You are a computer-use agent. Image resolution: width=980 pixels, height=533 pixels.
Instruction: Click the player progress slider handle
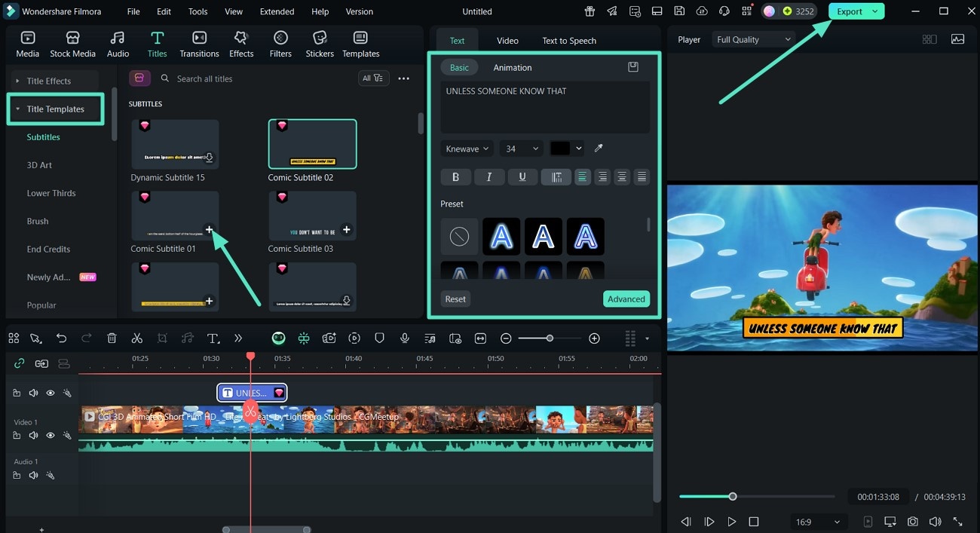tap(732, 496)
